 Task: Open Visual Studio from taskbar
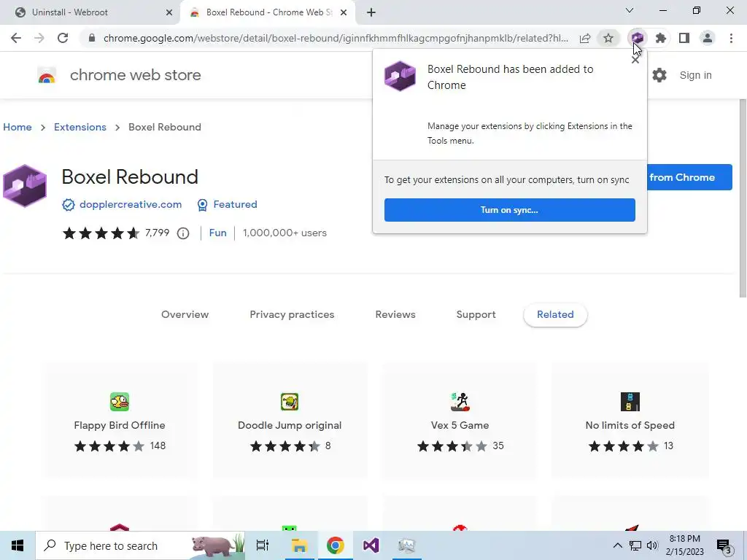pyautogui.click(x=371, y=545)
